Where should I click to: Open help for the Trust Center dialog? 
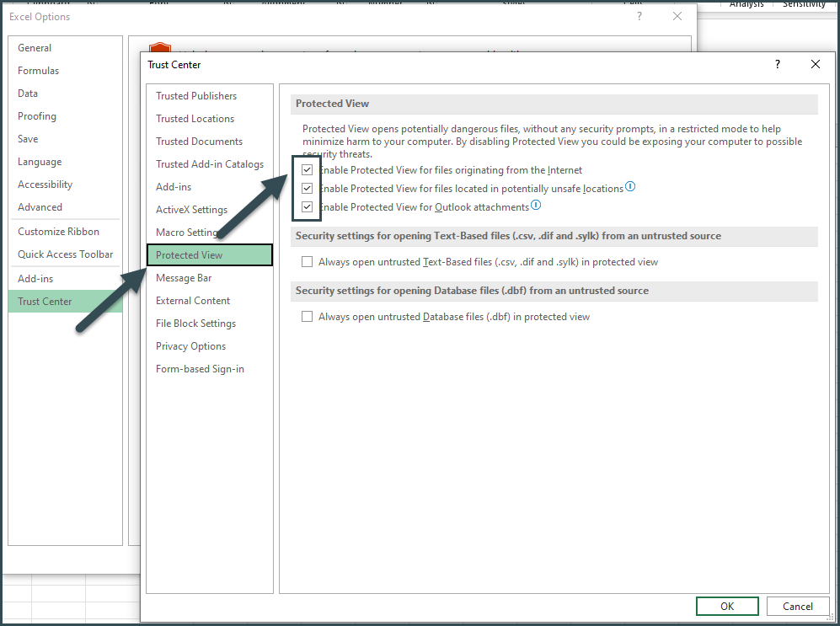(x=777, y=64)
